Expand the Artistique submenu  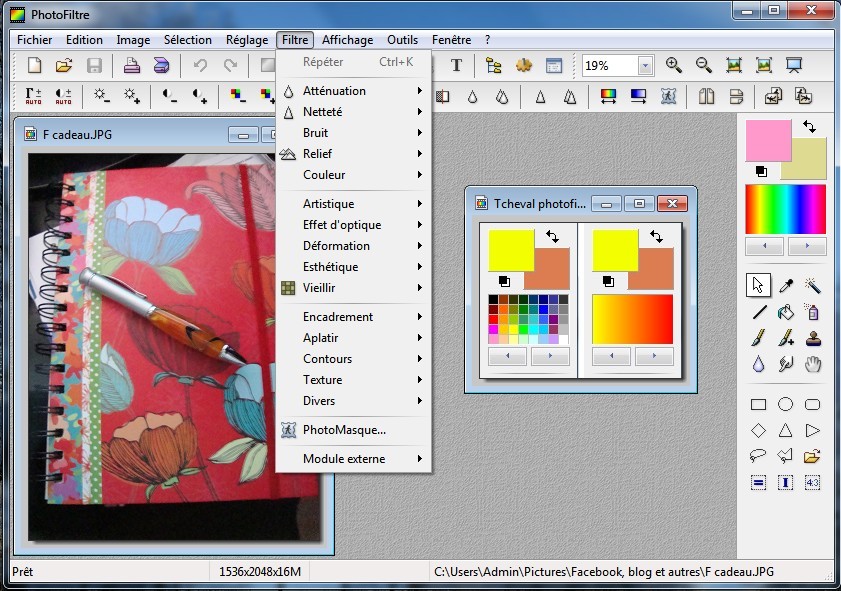coord(354,204)
